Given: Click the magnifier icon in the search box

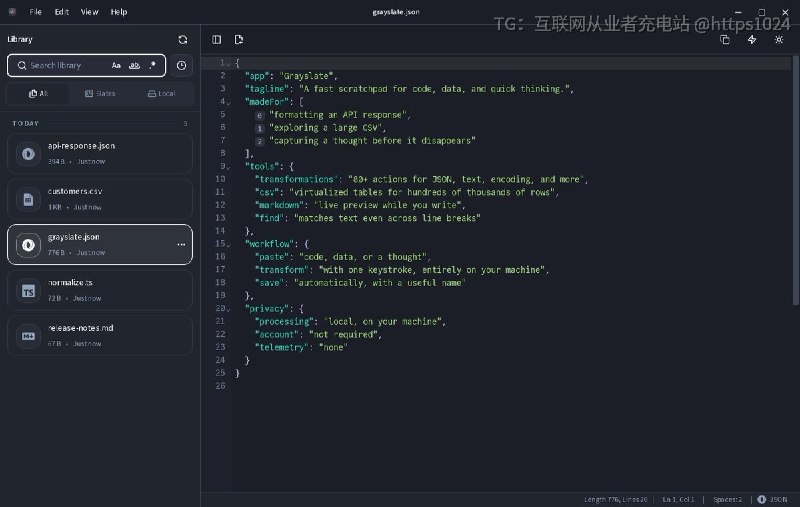Looking at the screenshot, I should tap(22, 65).
